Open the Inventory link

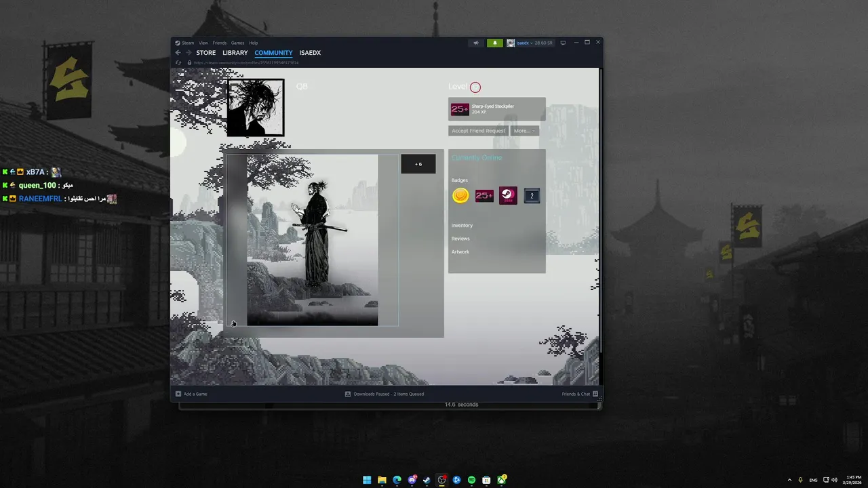pos(462,225)
